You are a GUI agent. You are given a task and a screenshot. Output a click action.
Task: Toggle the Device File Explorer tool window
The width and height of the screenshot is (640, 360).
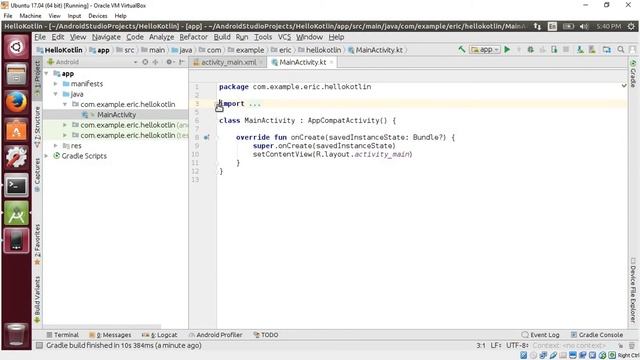coord(633,290)
